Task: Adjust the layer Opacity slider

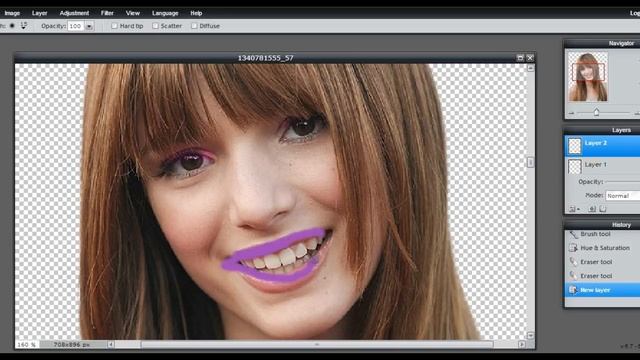Action: (x=623, y=182)
